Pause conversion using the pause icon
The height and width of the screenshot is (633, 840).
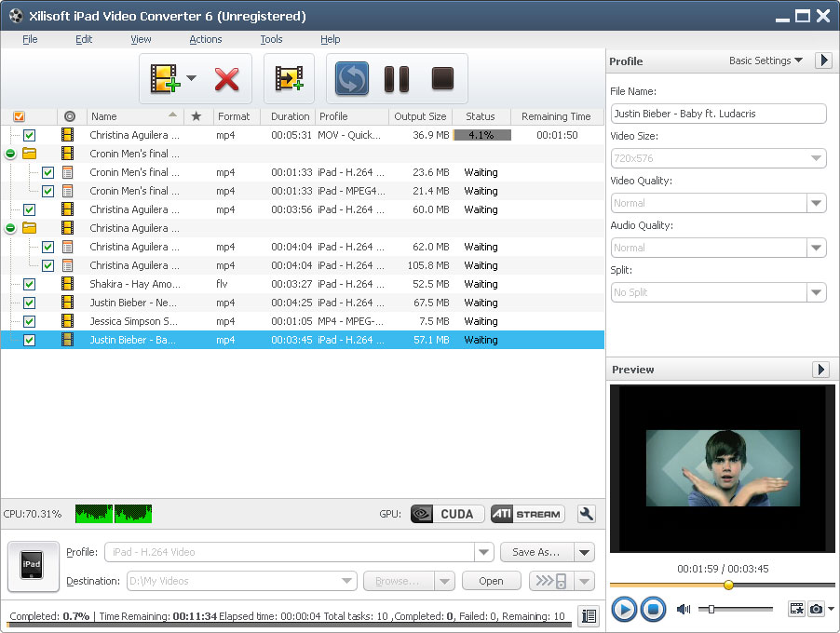point(396,80)
